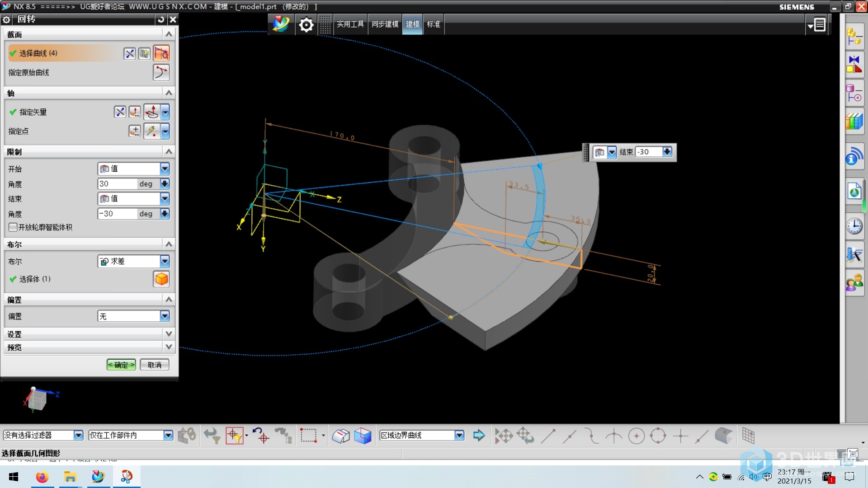This screenshot has width=868, height=488.
Task: Open the roles users sidebar icon
Action: coord(854,283)
